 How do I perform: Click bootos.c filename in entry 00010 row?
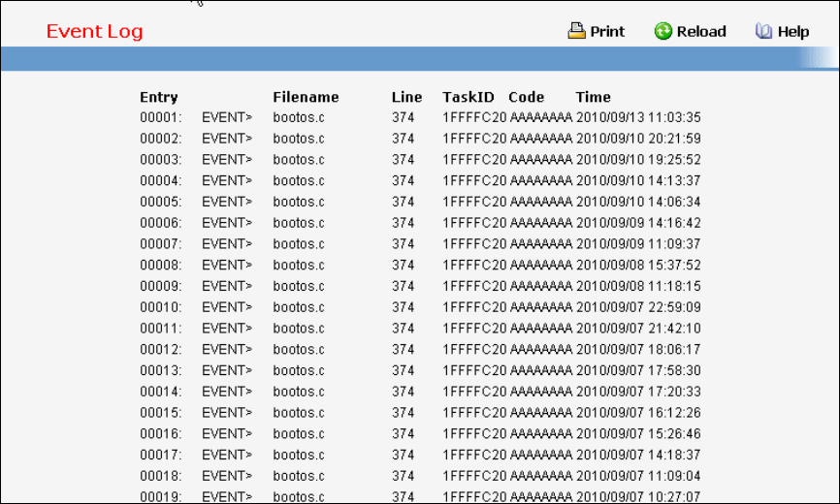tap(299, 307)
